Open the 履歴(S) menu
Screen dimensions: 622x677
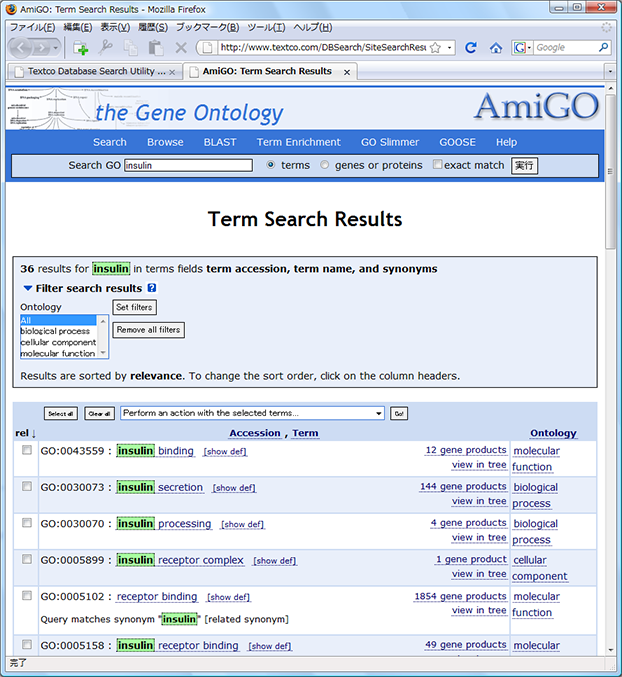pyautogui.click(x=153, y=27)
